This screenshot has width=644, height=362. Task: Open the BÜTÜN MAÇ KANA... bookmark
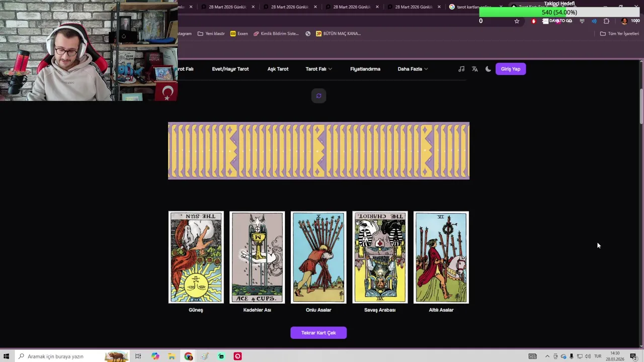[338, 34]
